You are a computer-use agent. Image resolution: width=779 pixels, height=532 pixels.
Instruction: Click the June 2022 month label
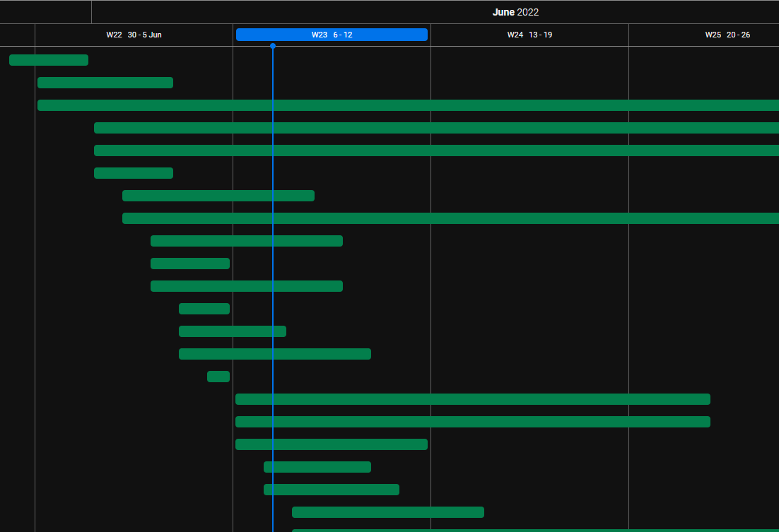515,12
